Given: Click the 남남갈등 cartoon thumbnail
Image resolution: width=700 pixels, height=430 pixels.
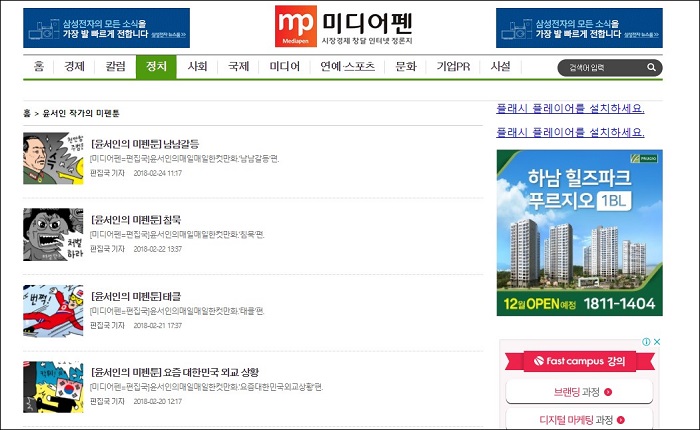Looking at the screenshot, I should point(53,158).
